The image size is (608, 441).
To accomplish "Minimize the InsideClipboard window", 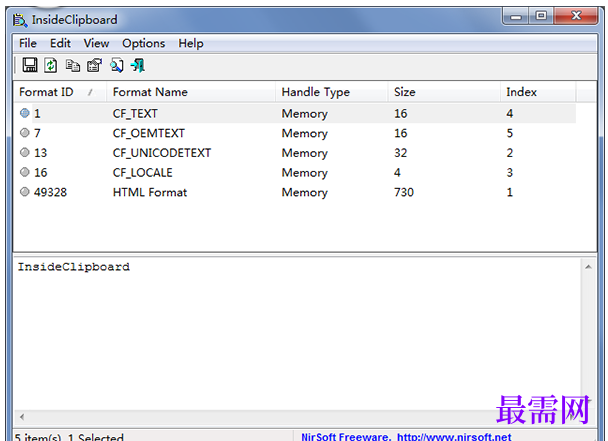I will click(x=516, y=17).
